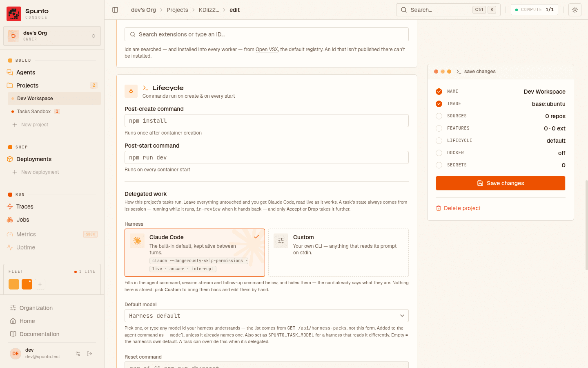The height and width of the screenshot is (368, 588).
Task: Click the Custom harness sliders icon
Action: tap(281, 241)
